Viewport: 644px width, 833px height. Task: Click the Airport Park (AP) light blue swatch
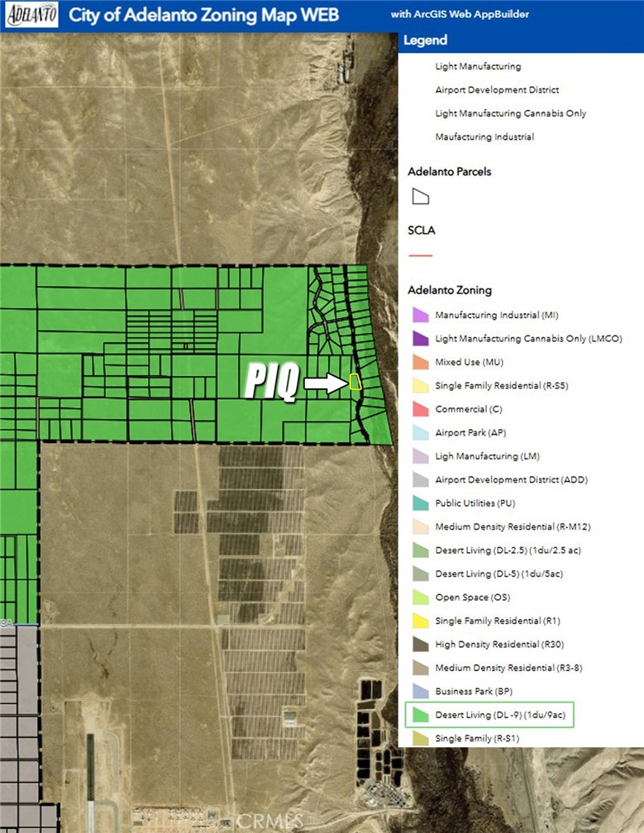tap(420, 432)
